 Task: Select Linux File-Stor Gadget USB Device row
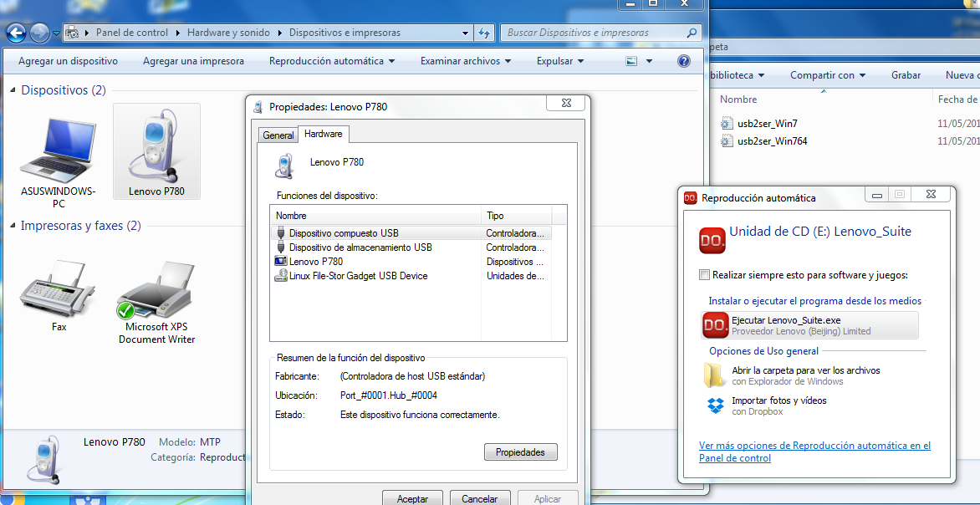412,276
